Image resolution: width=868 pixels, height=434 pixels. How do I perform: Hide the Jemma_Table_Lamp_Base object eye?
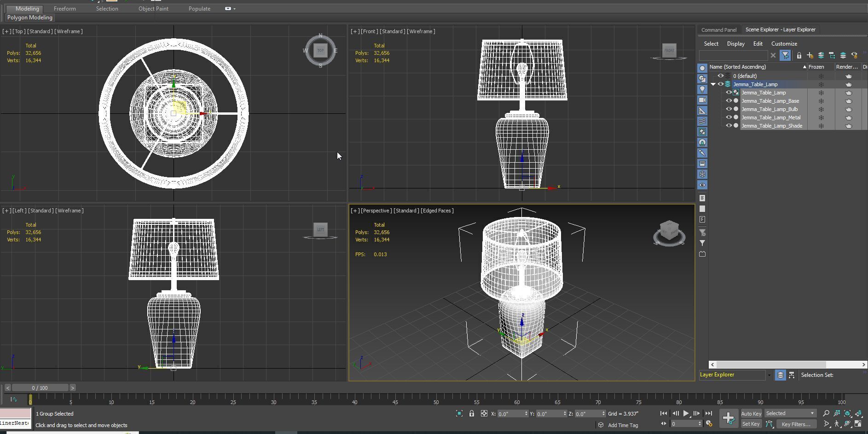pos(729,101)
